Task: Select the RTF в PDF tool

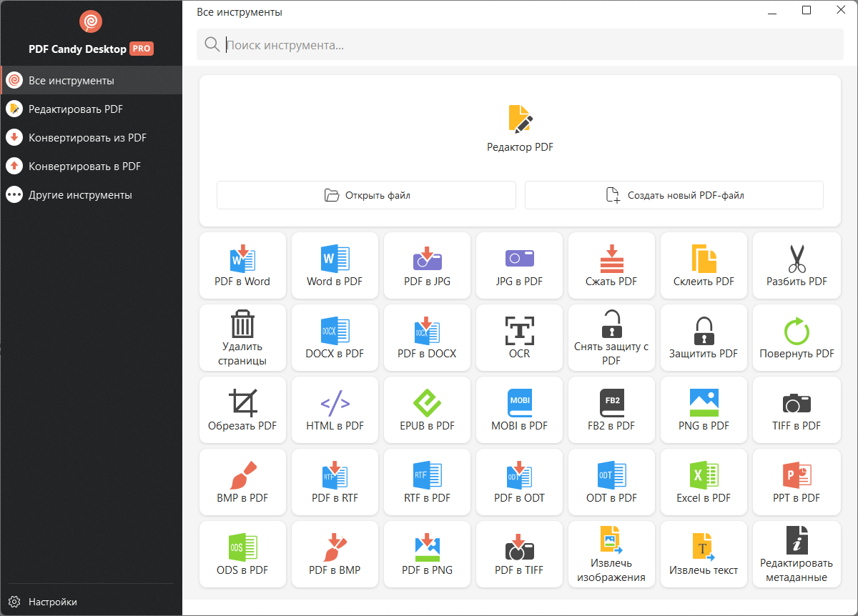Action: pyautogui.click(x=427, y=482)
